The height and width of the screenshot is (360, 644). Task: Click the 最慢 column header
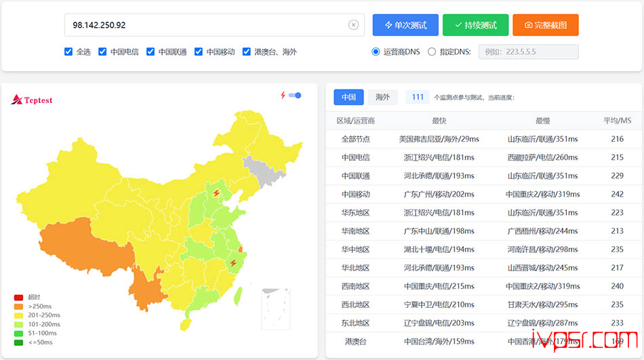click(x=542, y=121)
